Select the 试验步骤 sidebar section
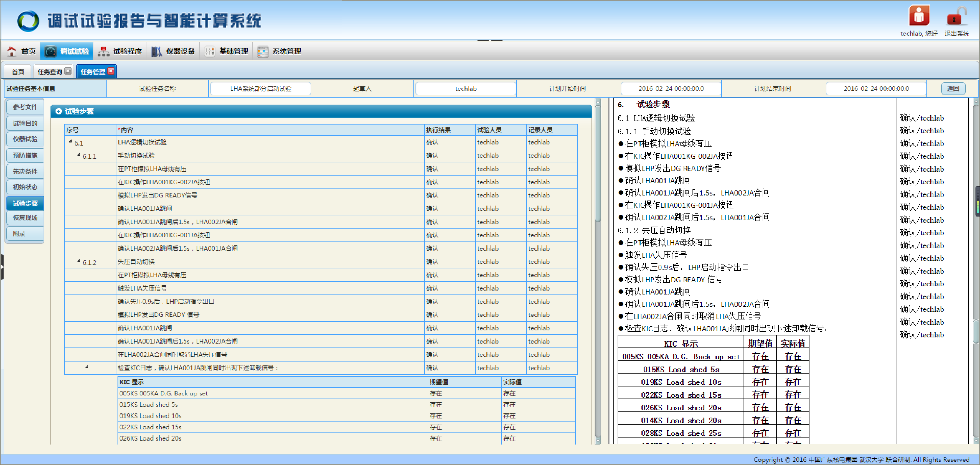The width and height of the screenshot is (980, 465). point(25,203)
